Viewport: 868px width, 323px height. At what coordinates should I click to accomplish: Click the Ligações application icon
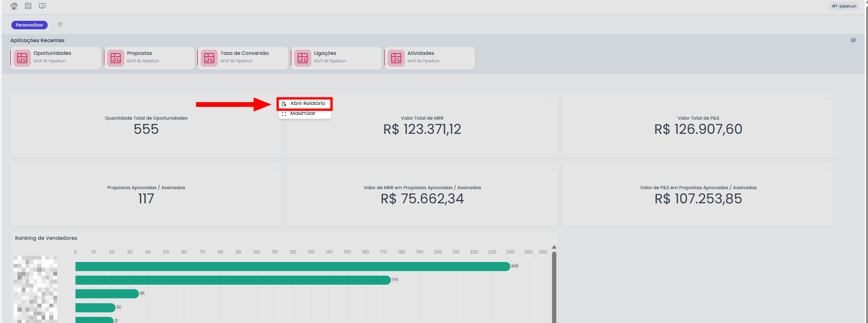pos(303,58)
